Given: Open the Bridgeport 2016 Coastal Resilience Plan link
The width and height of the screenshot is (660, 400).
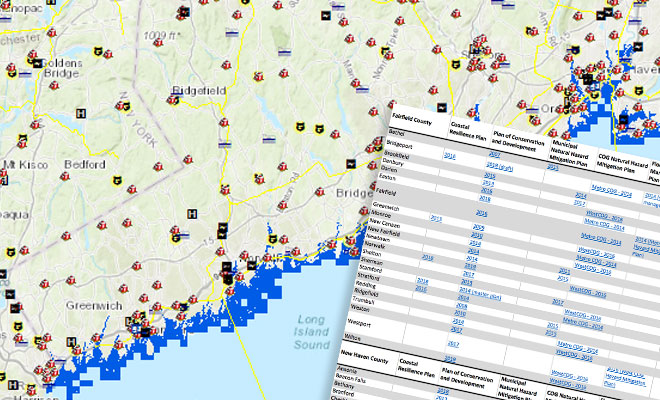Looking at the screenshot, I should click(x=450, y=155).
